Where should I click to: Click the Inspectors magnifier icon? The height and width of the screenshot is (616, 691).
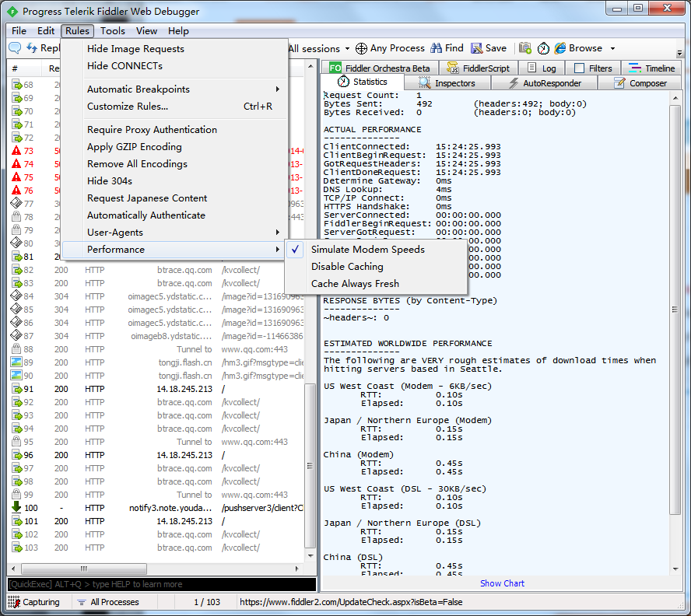tap(424, 83)
